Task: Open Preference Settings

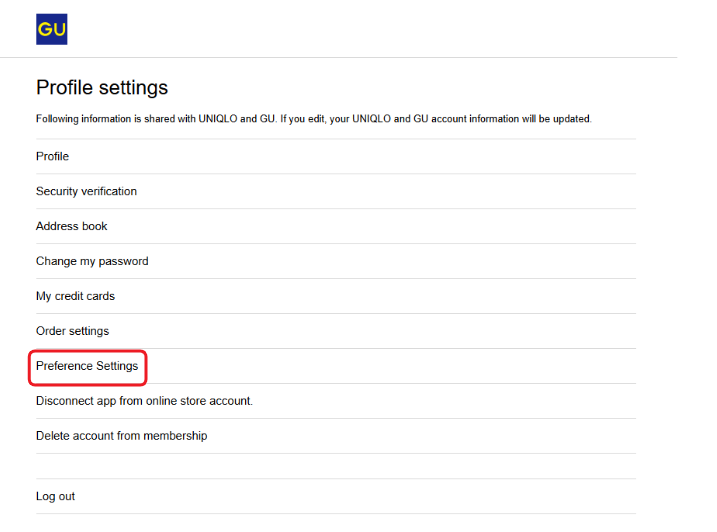Action: click(x=87, y=366)
